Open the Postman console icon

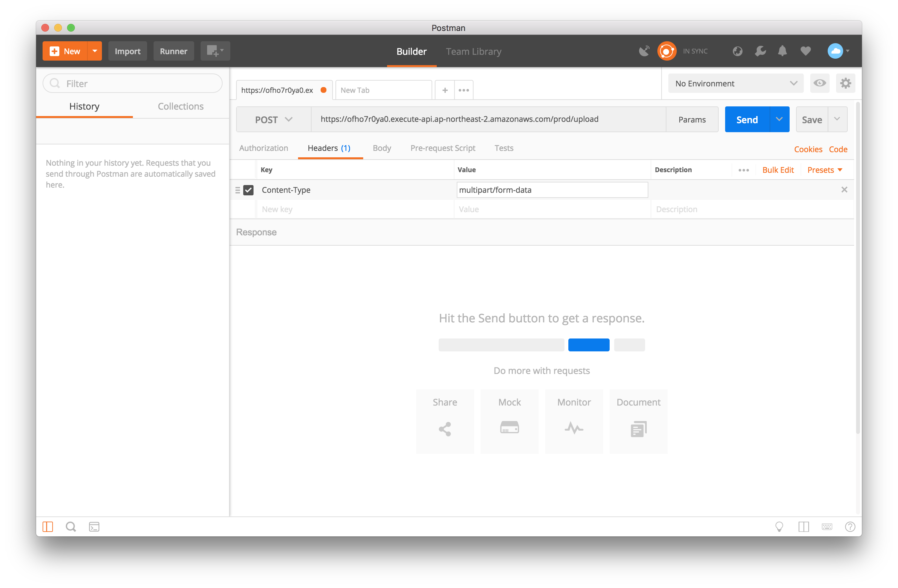tap(94, 526)
